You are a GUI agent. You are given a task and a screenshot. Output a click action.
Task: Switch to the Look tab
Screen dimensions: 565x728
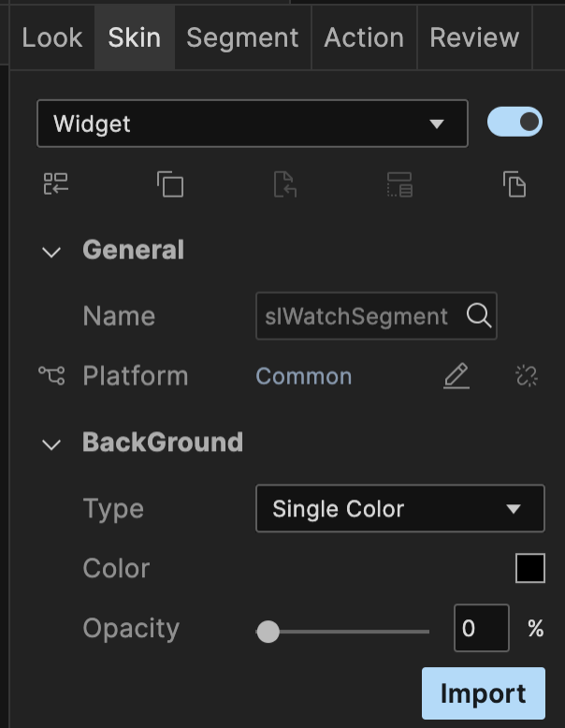click(52, 38)
